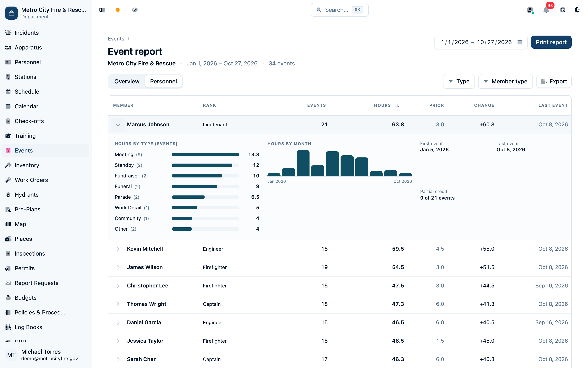The image size is (588, 368).
Task: Switch to the Overview tab
Action: point(127,81)
